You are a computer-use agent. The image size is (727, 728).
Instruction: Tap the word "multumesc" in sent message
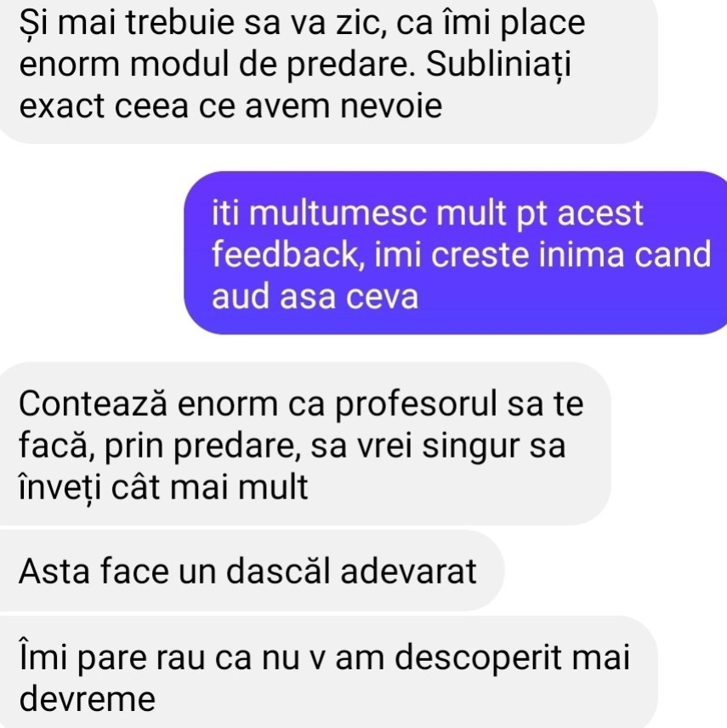pos(338,213)
